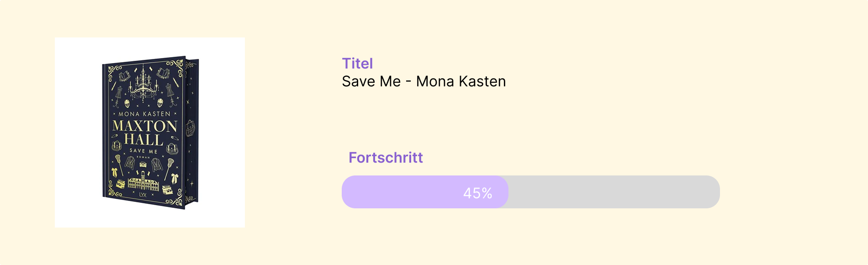
Task: Click the 45% progress label
Action: [477, 193]
